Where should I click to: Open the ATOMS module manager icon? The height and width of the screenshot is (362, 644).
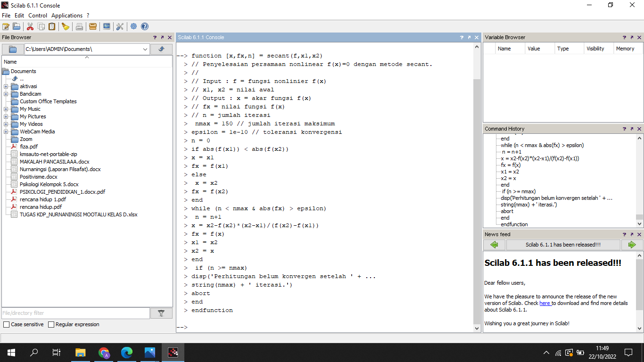(x=93, y=26)
